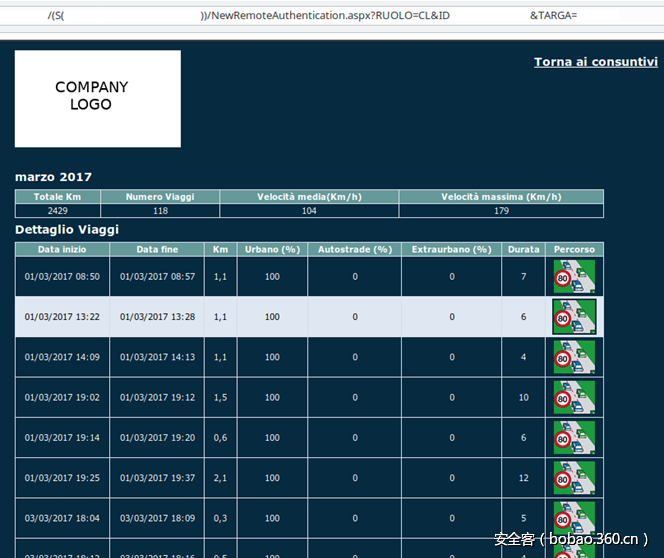Click the Extraurbano (%) column header
Screen dimensions: 664x558
click(451, 249)
